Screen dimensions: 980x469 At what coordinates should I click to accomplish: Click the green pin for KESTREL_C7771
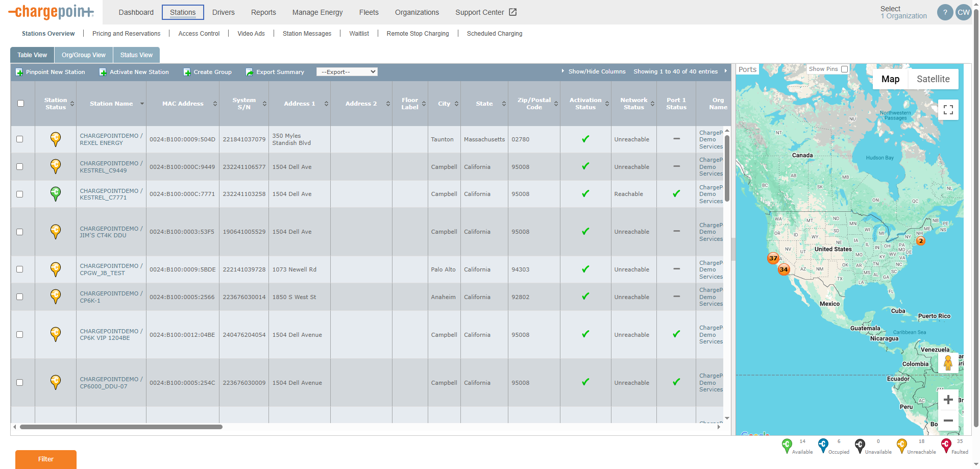coord(56,193)
